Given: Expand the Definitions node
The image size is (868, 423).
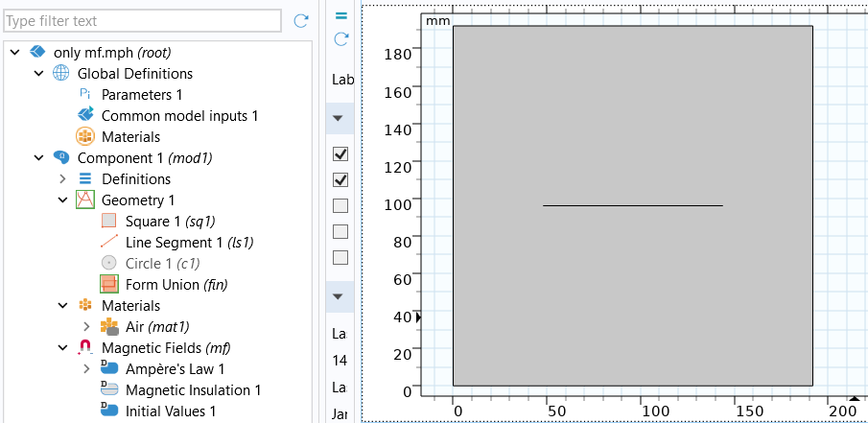Looking at the screenshot, I should pyautogui.click(x=62, y=179).
